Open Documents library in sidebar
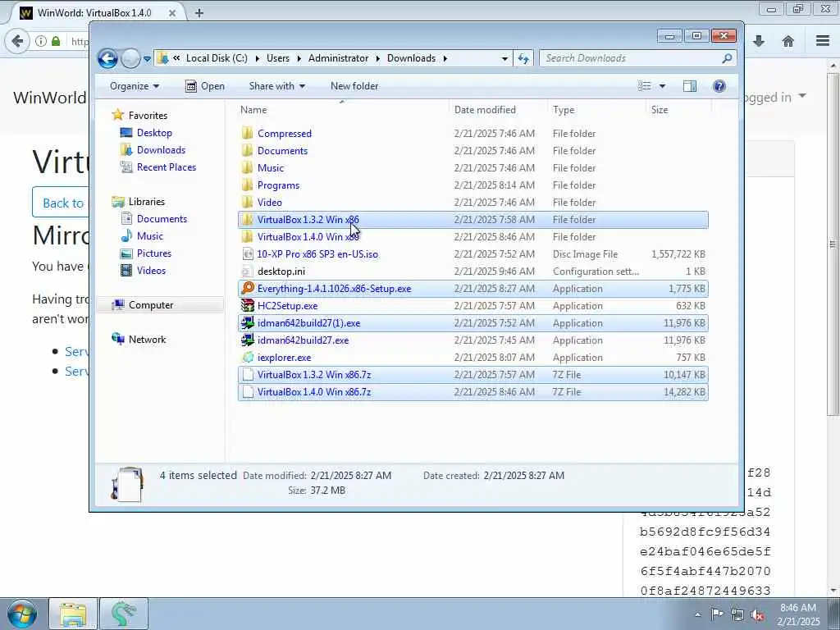 [x=162, y=218]
